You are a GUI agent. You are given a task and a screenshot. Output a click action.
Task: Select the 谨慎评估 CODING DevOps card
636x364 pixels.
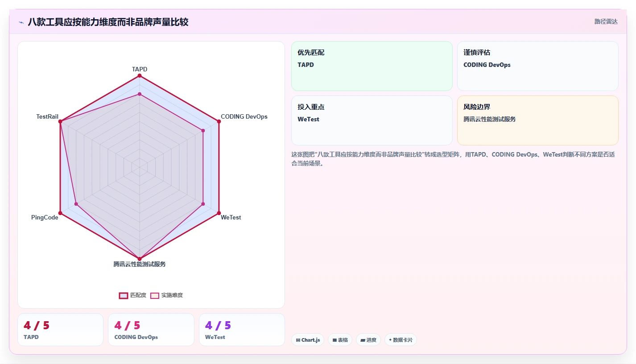click(x=538, y=66)
